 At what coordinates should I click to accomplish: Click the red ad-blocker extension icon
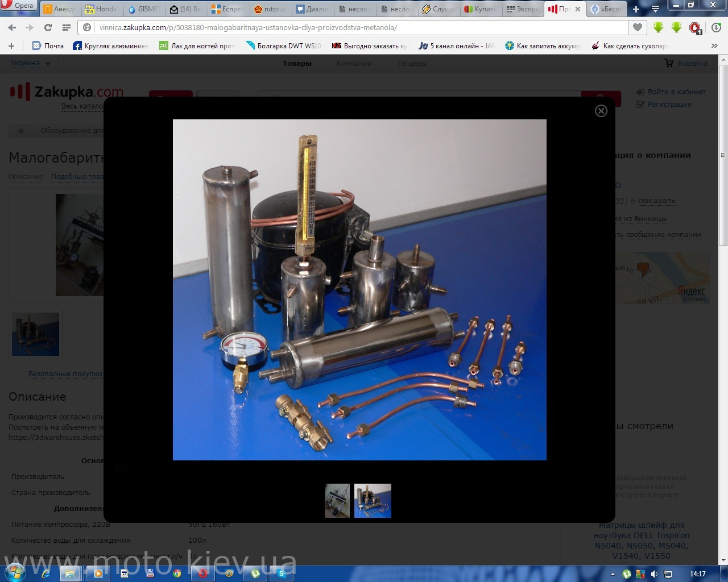click(695, 27)
